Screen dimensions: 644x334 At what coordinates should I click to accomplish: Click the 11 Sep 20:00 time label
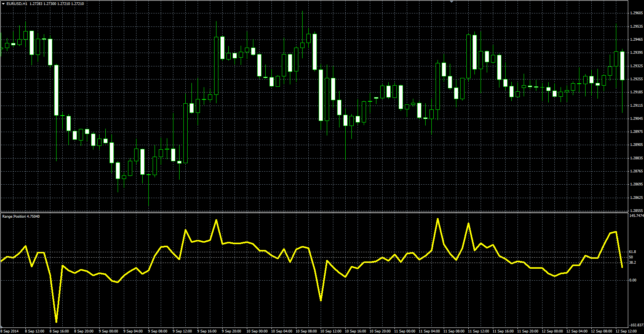click(x=528, y=331)
